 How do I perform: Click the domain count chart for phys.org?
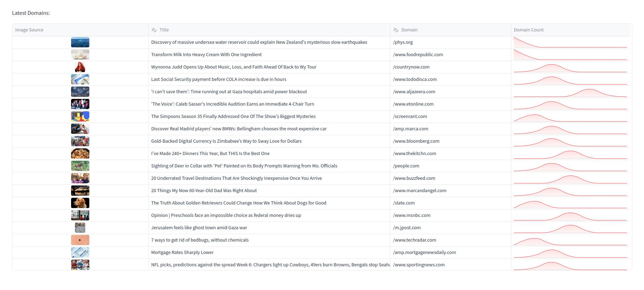point(570,42)
